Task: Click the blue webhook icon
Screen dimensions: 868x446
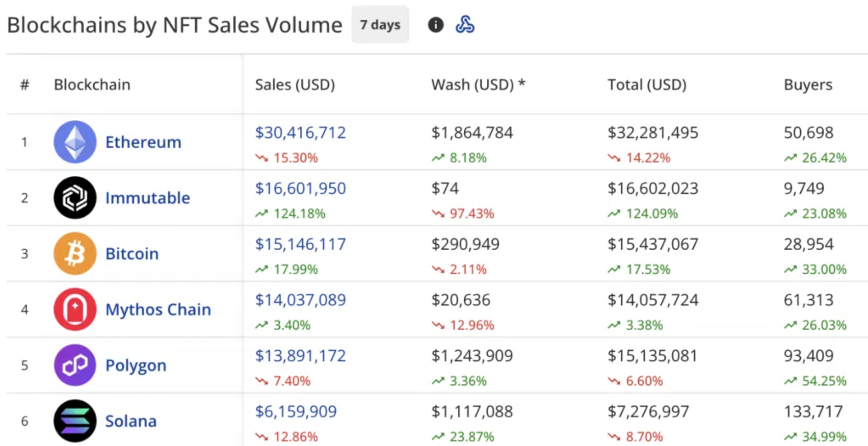Action: click(465, 25)
